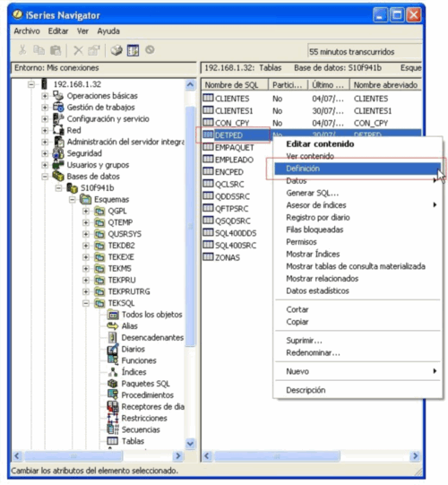Click the Paste toolbar icon
Viewport: 448px width, 485px height.
pos(56,50)
